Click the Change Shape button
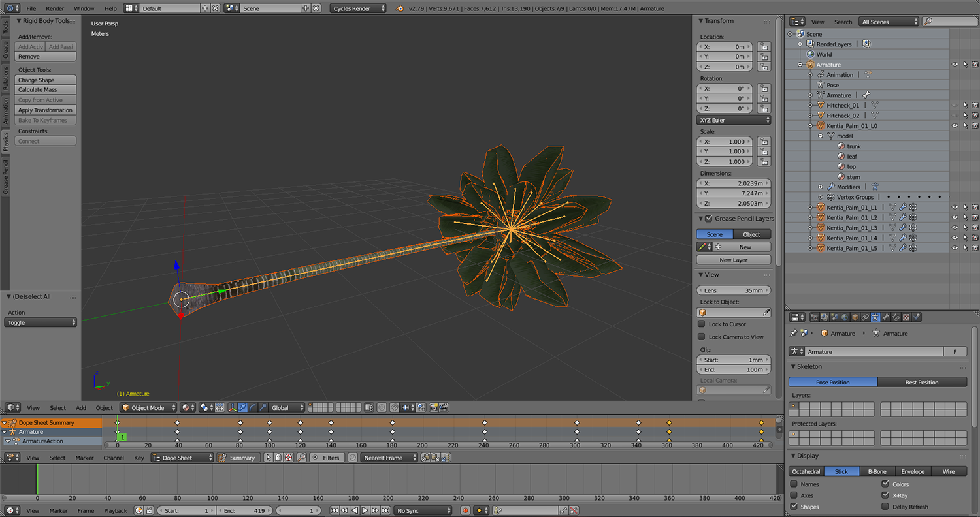The image size is (980, 517). coord(45,80)
